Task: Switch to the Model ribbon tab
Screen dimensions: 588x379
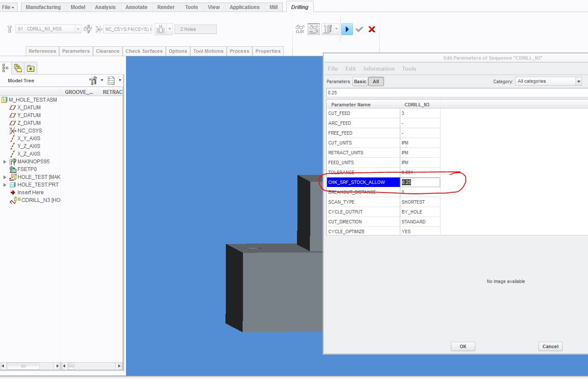Action: 78,7
